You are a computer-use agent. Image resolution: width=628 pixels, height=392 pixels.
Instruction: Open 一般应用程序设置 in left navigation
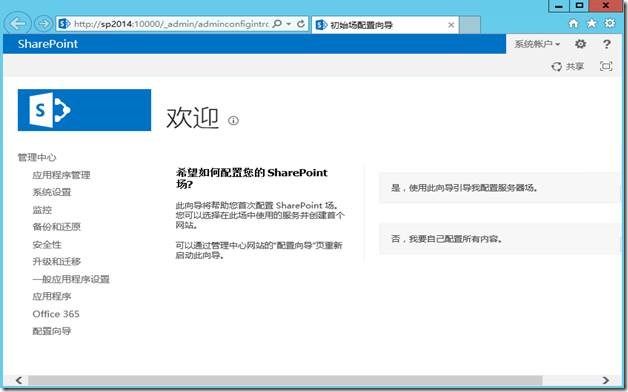click(x=71, y=279)
